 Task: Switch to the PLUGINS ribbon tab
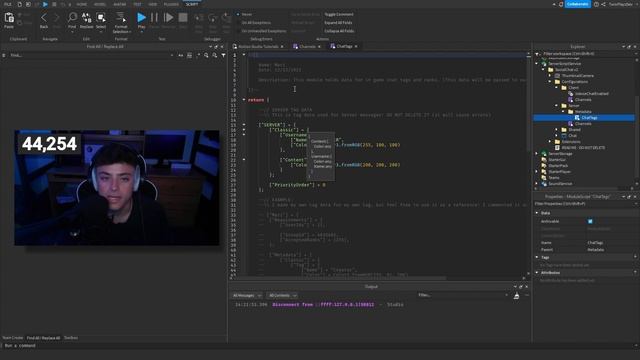click(x=171, y=4)
